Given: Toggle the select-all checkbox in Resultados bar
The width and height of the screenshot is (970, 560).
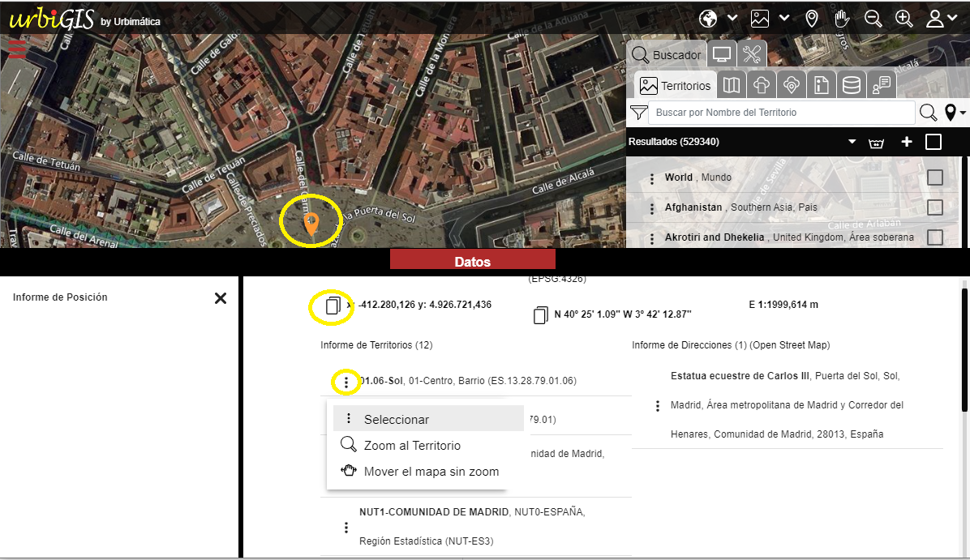Looking at the screenshot, I should [x=933, y=142].
